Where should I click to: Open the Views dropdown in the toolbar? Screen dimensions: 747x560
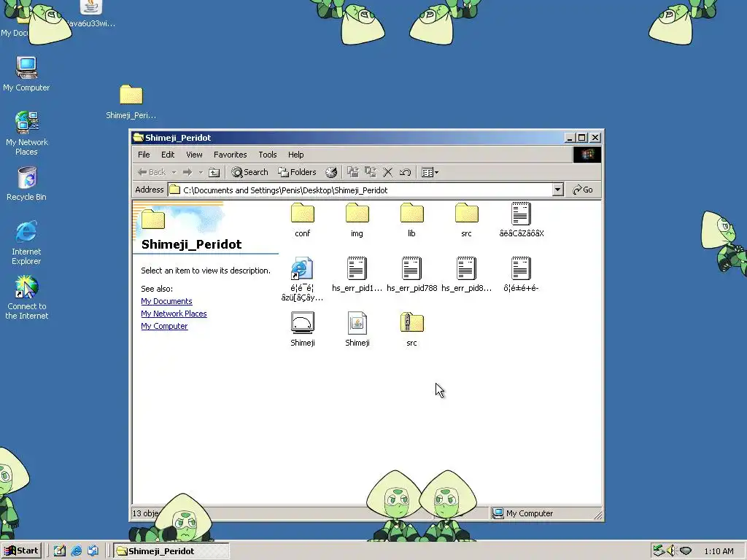pyautogui.click(x=430, y=172)
